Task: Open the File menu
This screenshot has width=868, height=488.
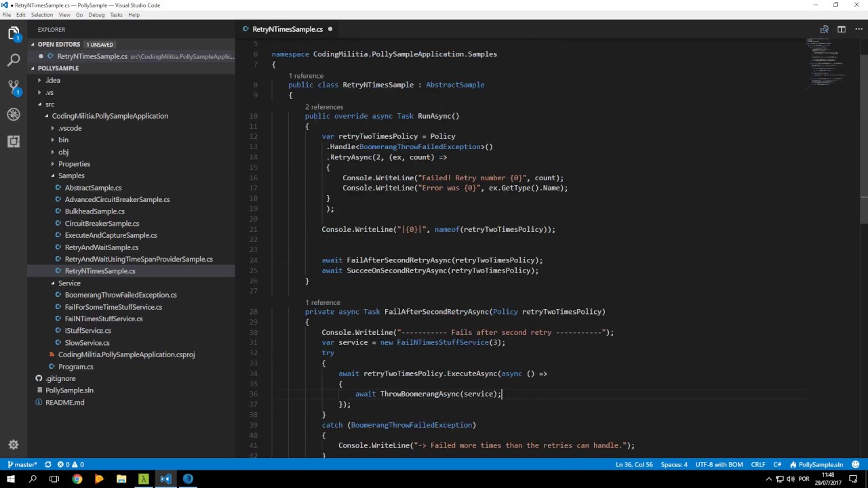Action: 7,15
